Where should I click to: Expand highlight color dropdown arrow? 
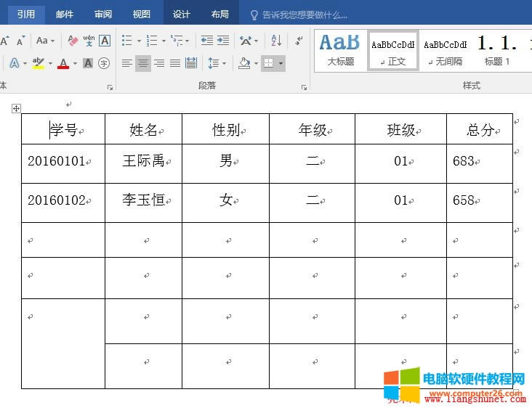pyautogui.click(x=50, y=63)
